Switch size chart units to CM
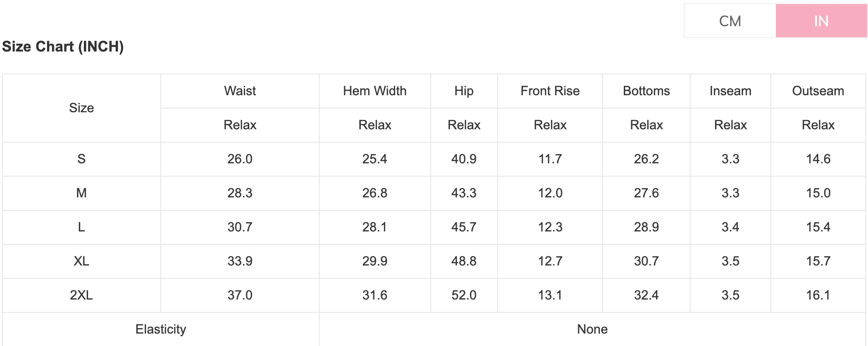 pos(730,21)
